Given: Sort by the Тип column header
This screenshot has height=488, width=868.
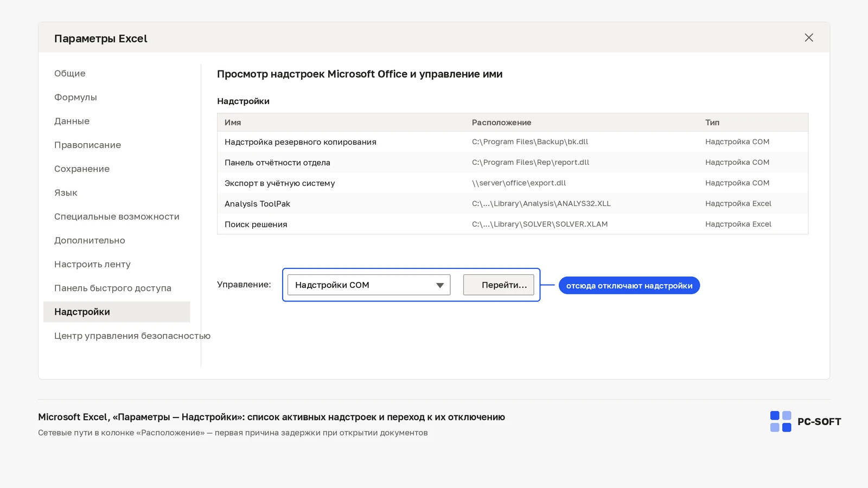Looking at the screenshot, I should click(x=712, y=123).
